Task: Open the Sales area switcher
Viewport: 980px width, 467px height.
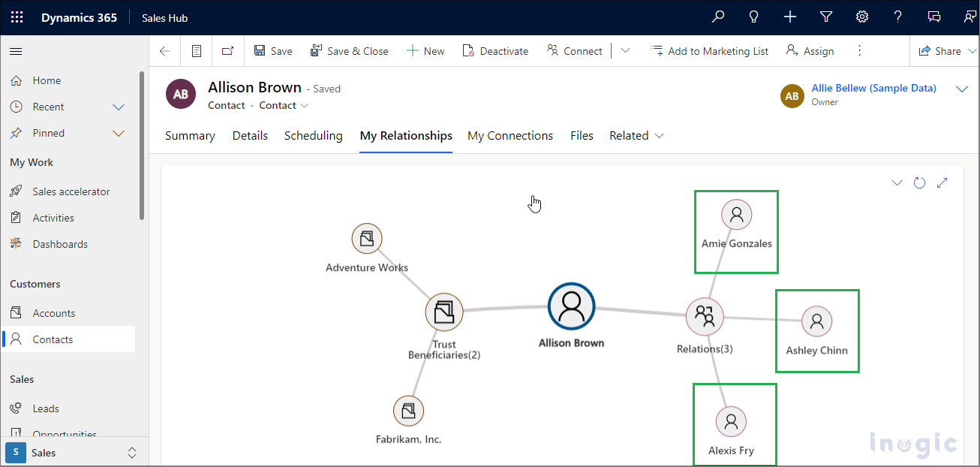Action: pos(74,453)
